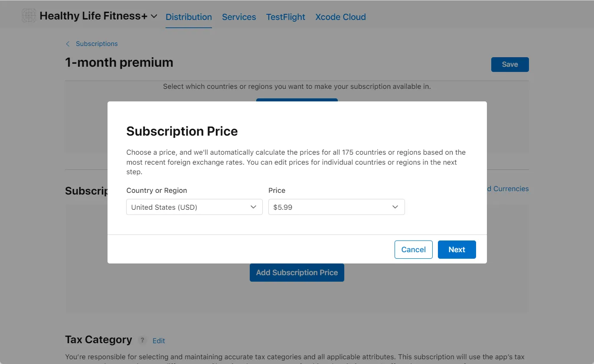Image resolution: width=594 pixels, height=364 pixels.
Task: Cancel the Subscription Price dialog
Action: [413, 250]
